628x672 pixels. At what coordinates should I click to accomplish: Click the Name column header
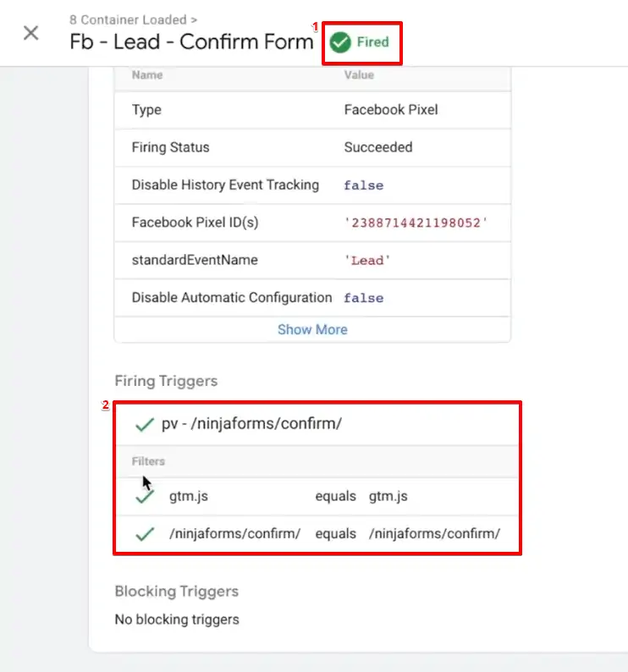[x=147, y=75]
